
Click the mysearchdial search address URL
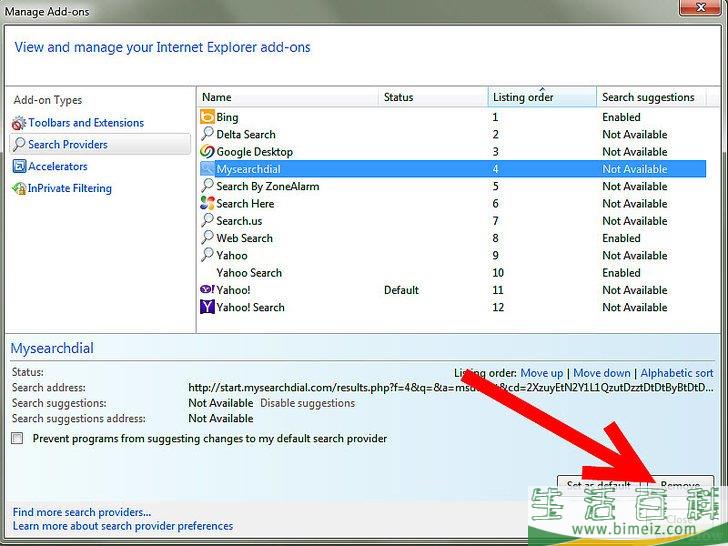pos(451,387)
